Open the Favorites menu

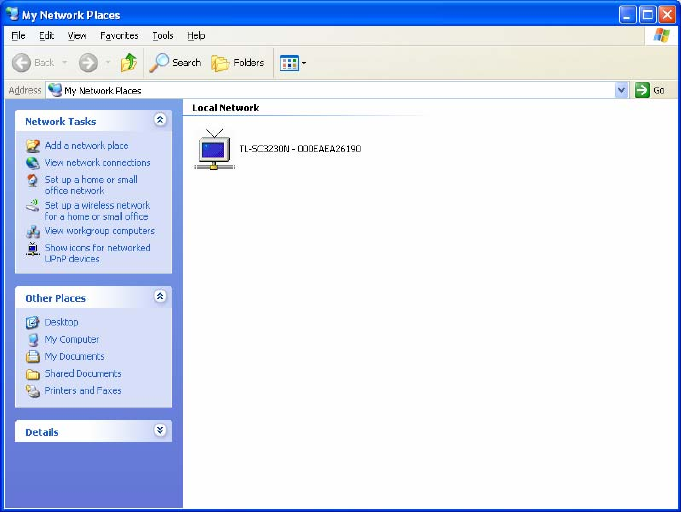119,36
